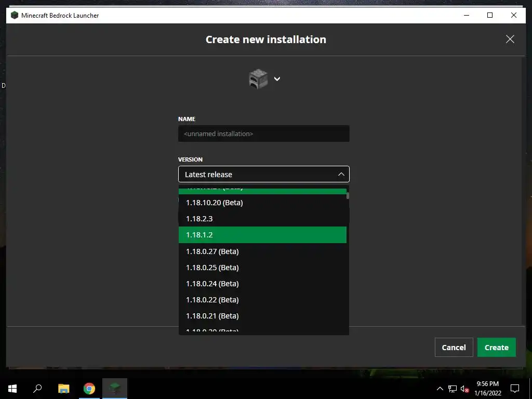Open Windows taskbar search
Image resolution: width=532 pixels, height=399 pixels.
pyautogui.click(x=37, y=389)
